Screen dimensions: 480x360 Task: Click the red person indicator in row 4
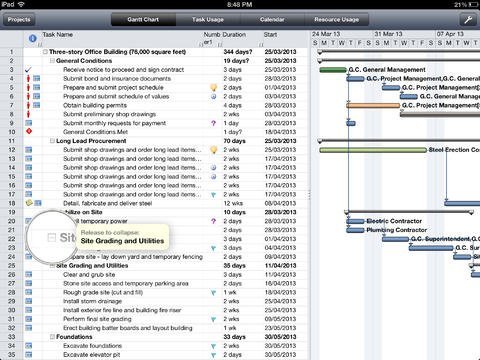pos(28,78)
